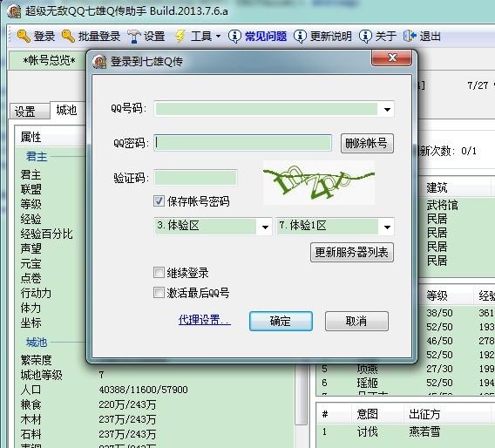Click the 出征方 column header

(424, 414)
